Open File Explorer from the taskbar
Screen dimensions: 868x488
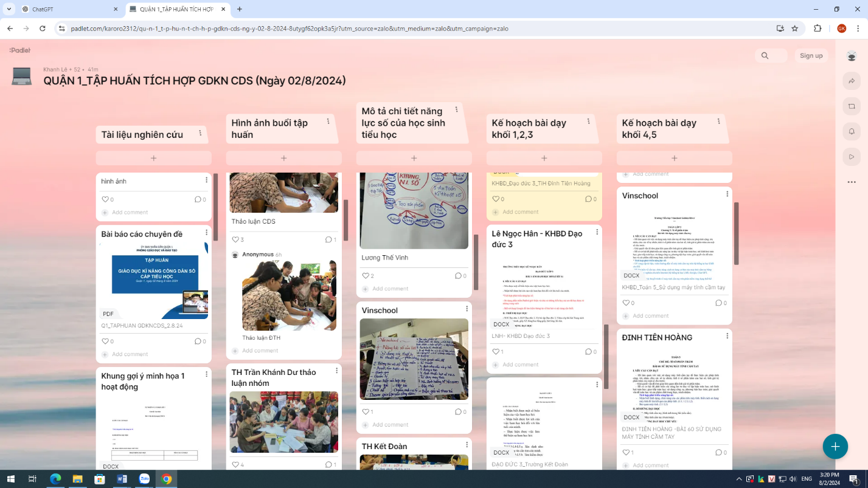pos(77,479)
